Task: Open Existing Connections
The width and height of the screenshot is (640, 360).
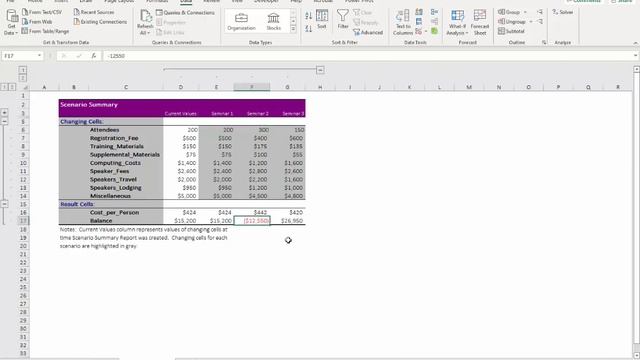Action: pyautogui.click(x=100, y=22)
